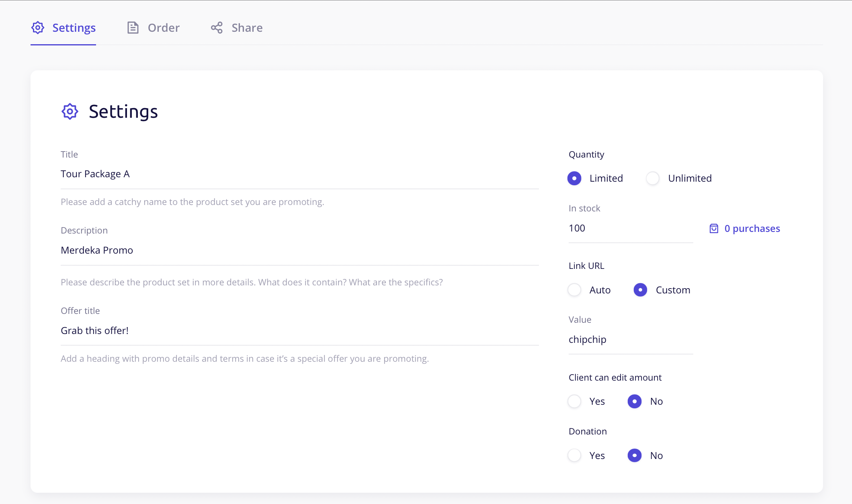
Task: Edit the In stock value 100
Action: pyautogui.click(x=631, y=228)
